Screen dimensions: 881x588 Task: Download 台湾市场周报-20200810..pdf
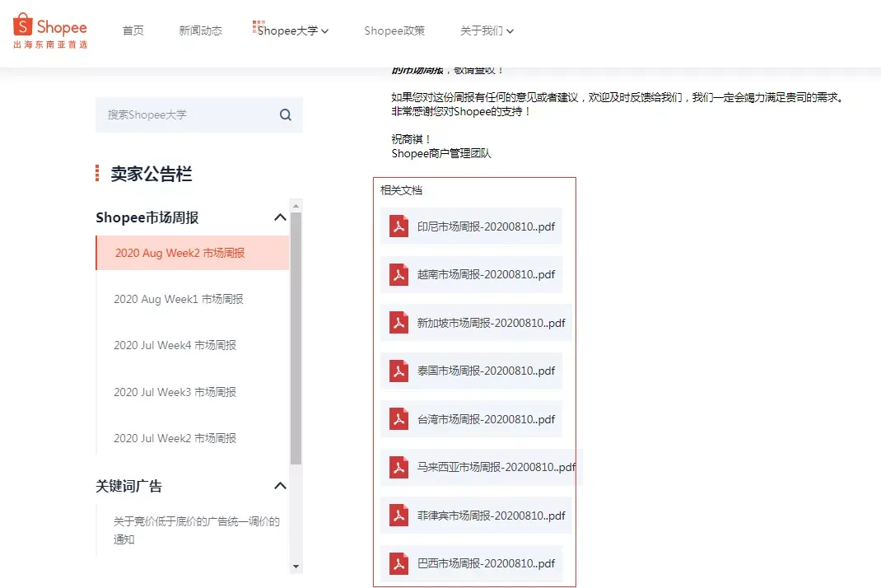coord(472,419)
